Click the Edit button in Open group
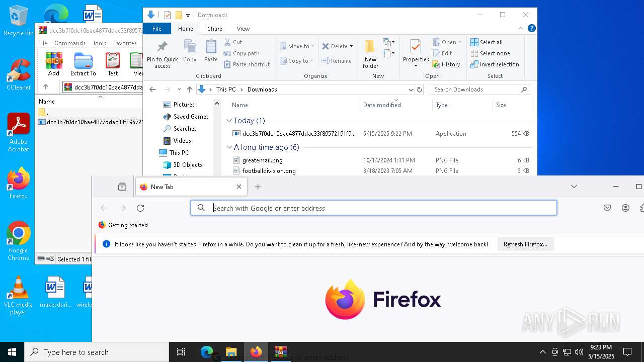The image size is (644, 362). click(442, 53)
